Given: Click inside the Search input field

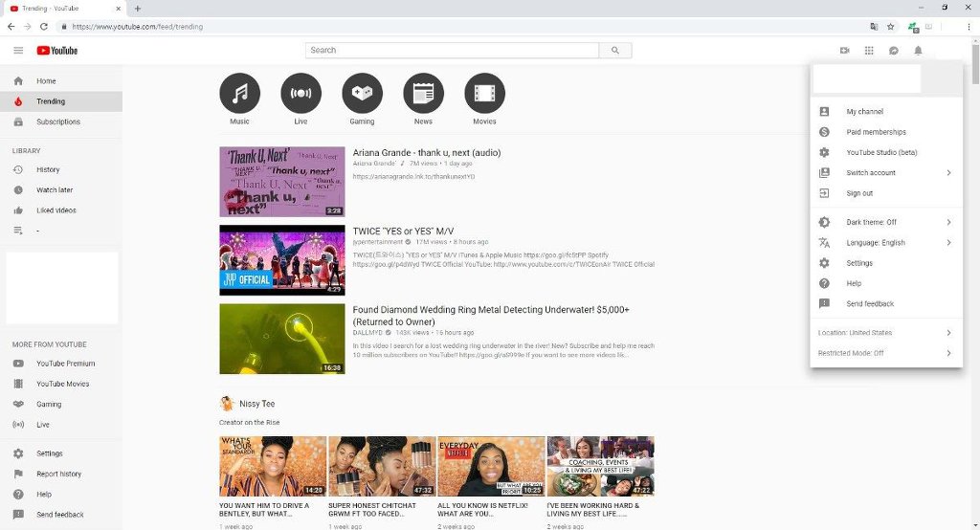Looking at the screenshot, I should tap(452, 51).
